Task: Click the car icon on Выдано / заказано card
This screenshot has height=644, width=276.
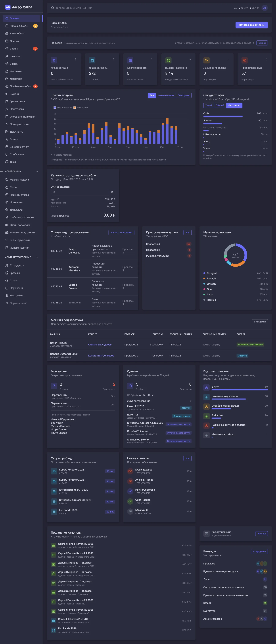Action: (x=168, y=60)
